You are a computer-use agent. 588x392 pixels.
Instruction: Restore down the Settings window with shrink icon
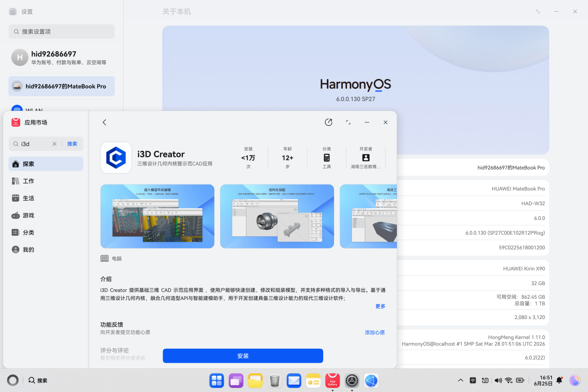538,12
